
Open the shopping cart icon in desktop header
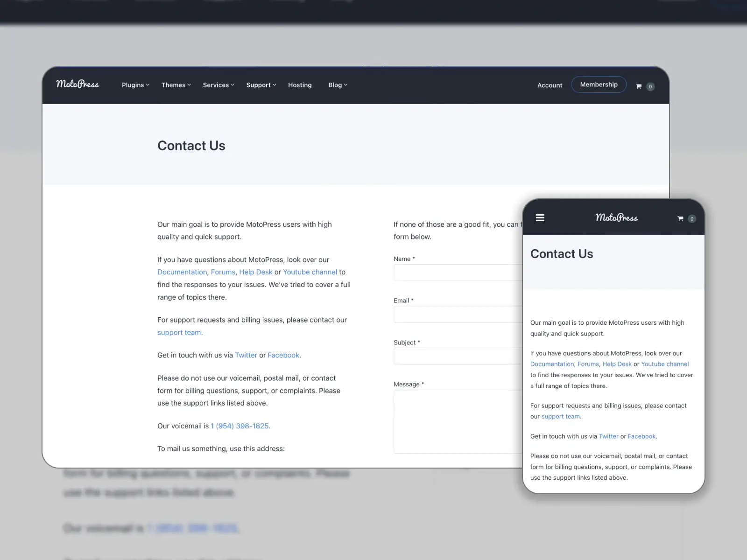tap(639, 86)
